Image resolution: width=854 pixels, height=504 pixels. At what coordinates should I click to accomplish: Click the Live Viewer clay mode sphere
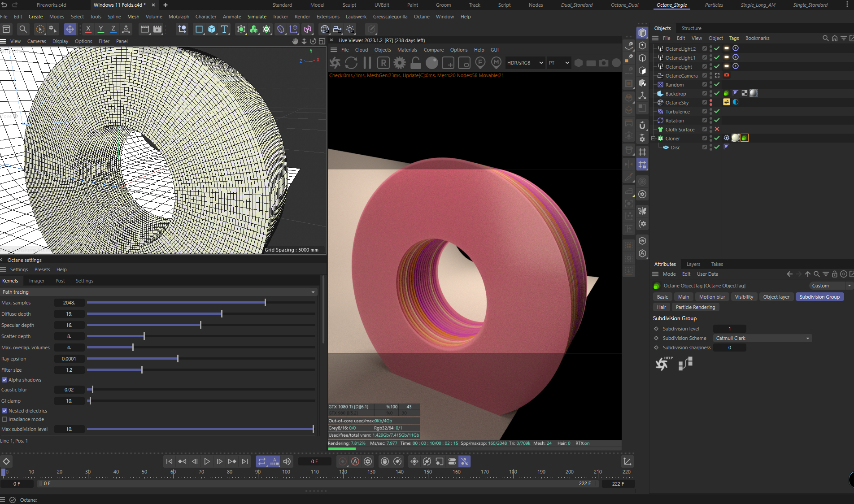431,63
